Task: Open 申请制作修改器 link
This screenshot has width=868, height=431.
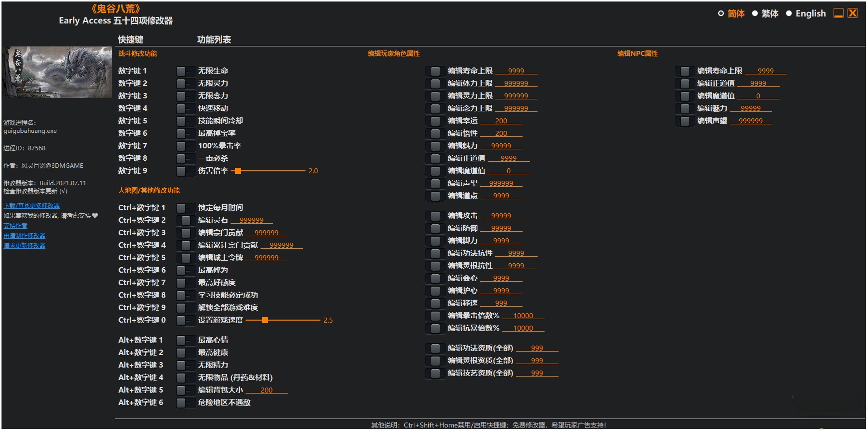Action: [24, 236]
